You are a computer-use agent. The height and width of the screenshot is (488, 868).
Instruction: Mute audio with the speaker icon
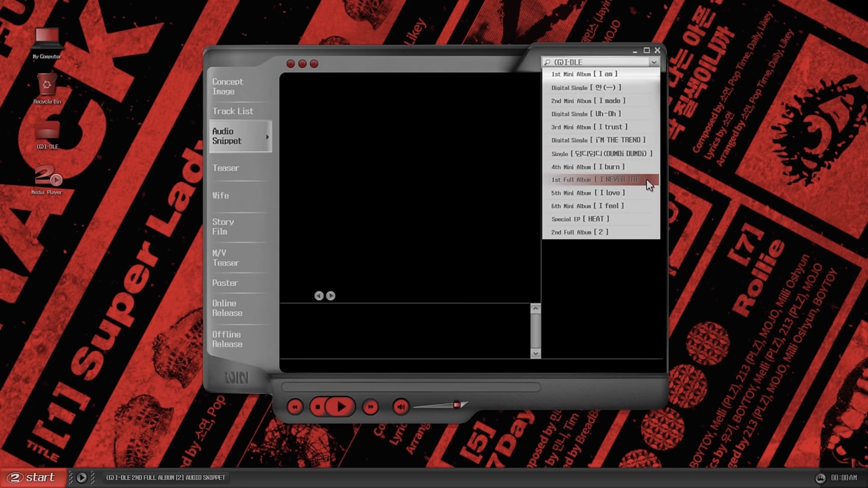pos(401,407)
